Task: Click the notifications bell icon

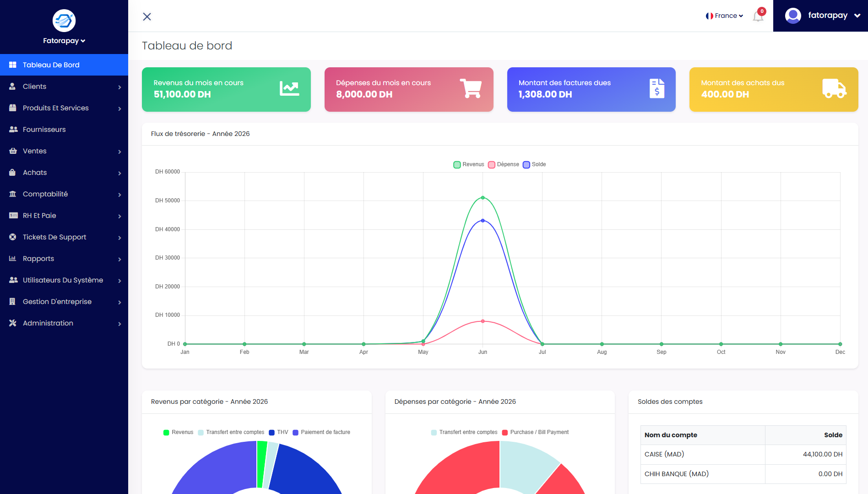Action: coord(758,16)
